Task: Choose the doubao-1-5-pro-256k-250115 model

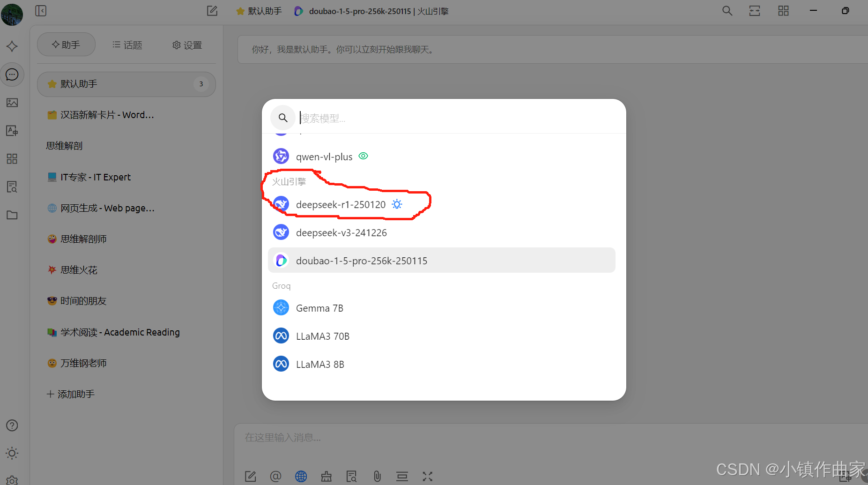Action: pos(441,260)
